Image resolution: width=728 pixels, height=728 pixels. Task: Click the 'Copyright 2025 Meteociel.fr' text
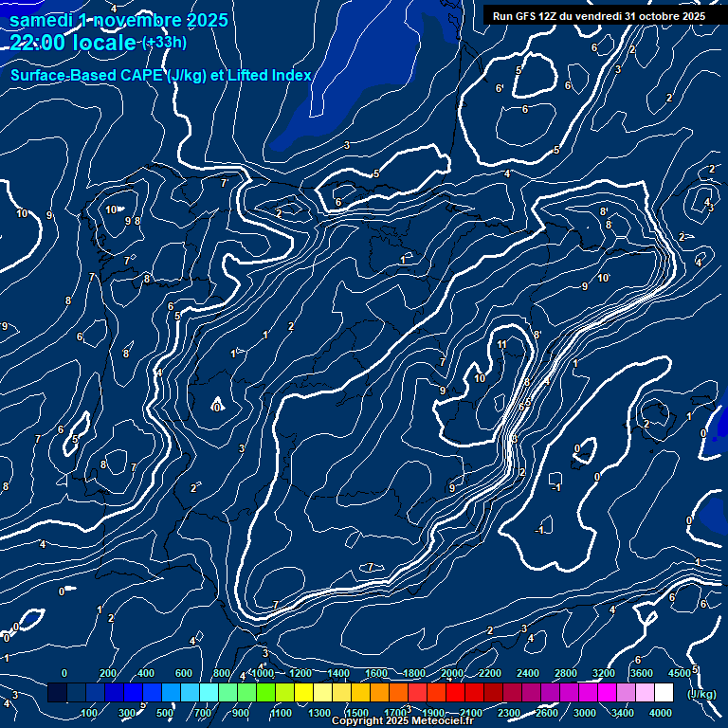click(403, 720)
